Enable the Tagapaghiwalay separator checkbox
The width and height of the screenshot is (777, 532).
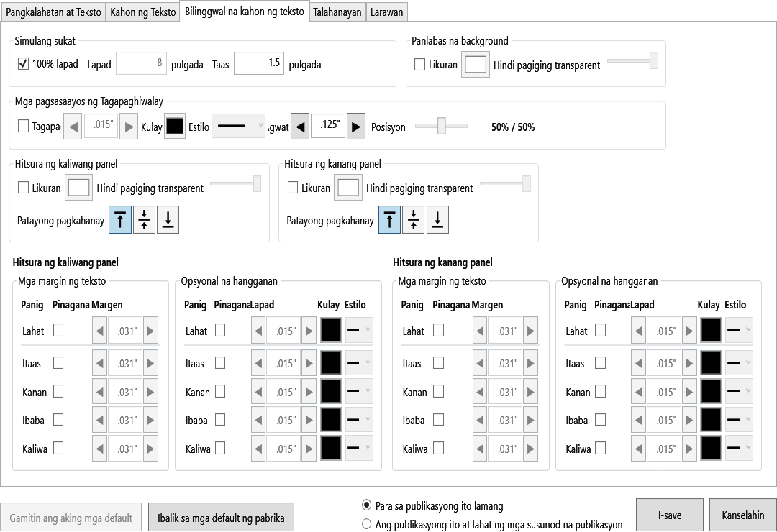23,126
